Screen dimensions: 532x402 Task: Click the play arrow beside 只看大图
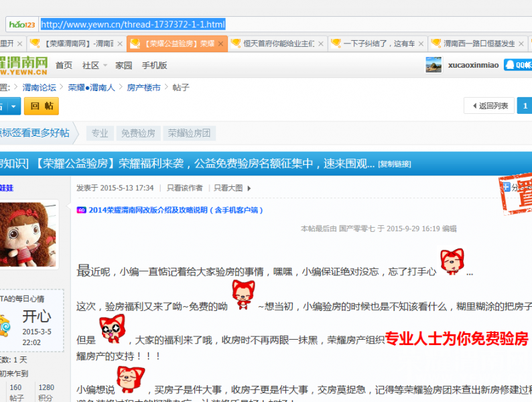249,188
